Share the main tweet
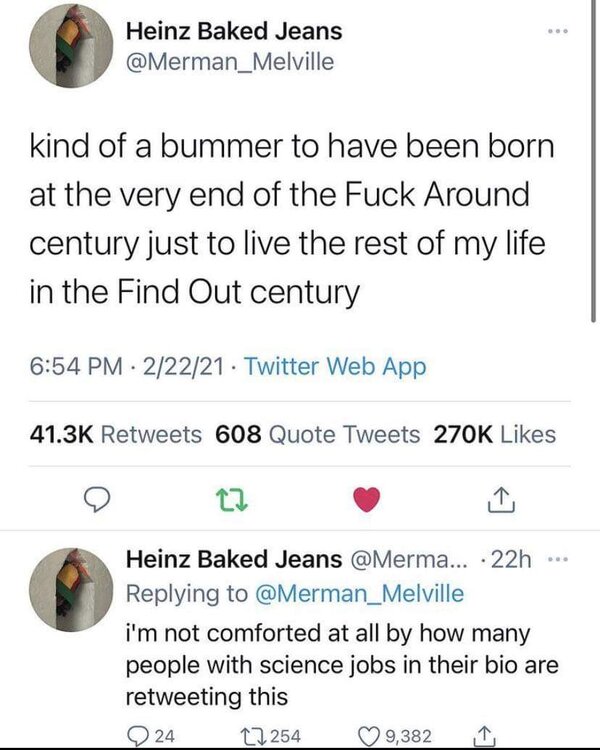 click(500, 497)
